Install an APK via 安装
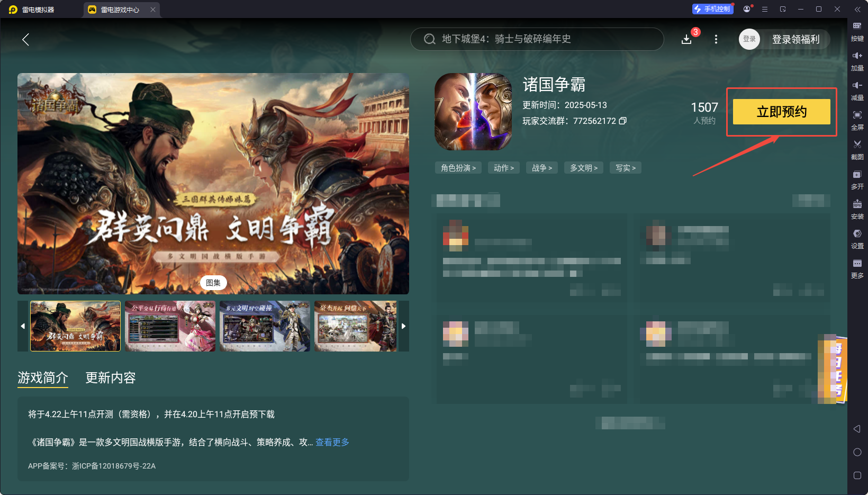The height and width of the screenshot is (495, 868). pos(857,210)
